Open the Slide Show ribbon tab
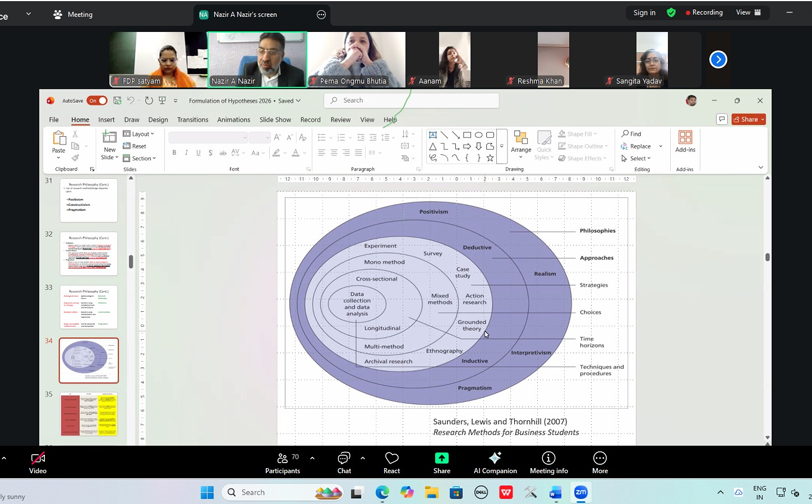 [x=275, y=120]
